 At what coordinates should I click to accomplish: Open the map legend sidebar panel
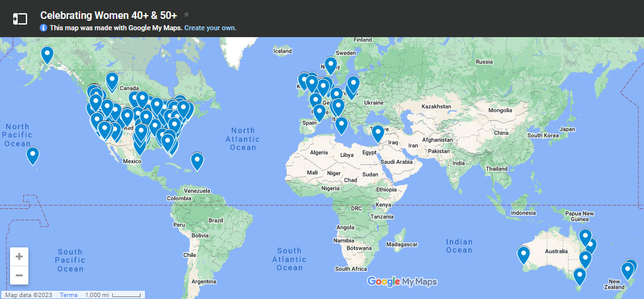click(20, 19)
